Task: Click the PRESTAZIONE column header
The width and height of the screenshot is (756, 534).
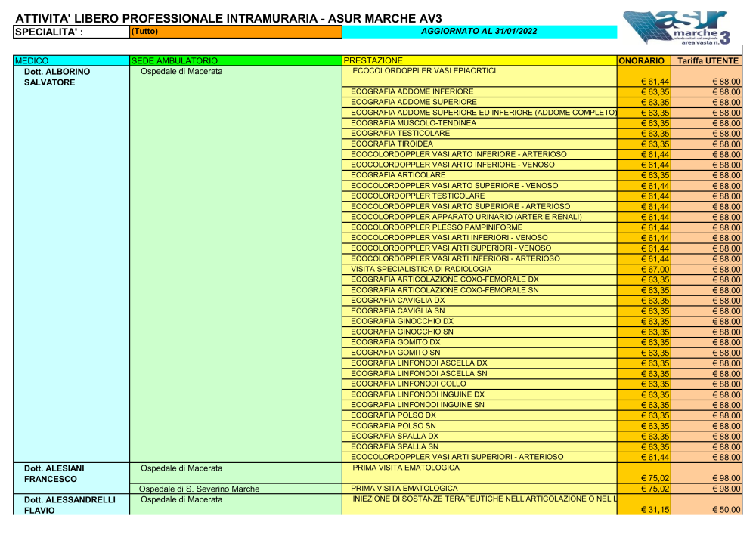Action: [x=479, y=60]
